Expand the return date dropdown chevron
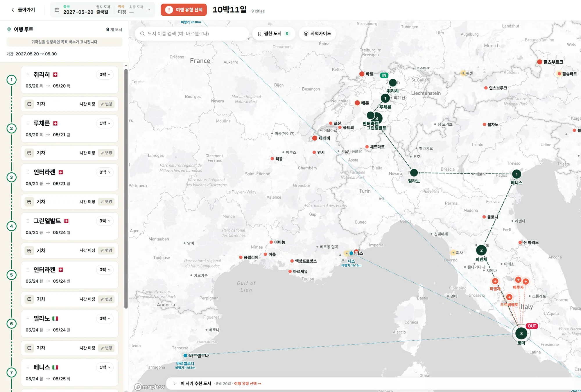Image resolution: width=581 pixels, height=392 pixels. pos(149,10)
